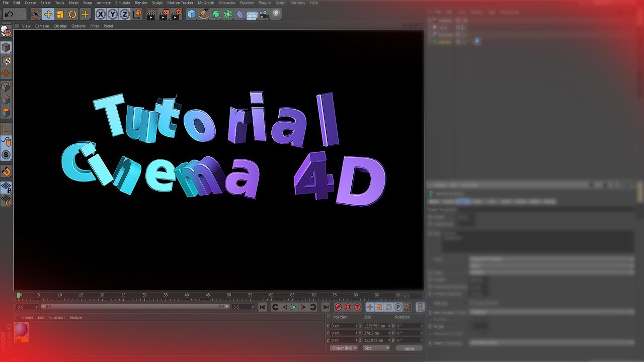This screenshot has width=644, height=362.
Task: Render to Picture Viewer
Action: [164, 14]
